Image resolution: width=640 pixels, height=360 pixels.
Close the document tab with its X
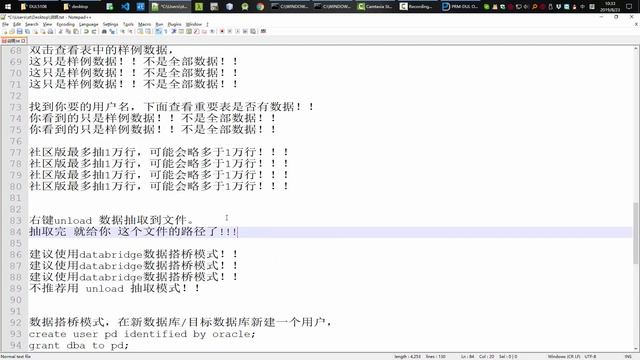point(23,41)
